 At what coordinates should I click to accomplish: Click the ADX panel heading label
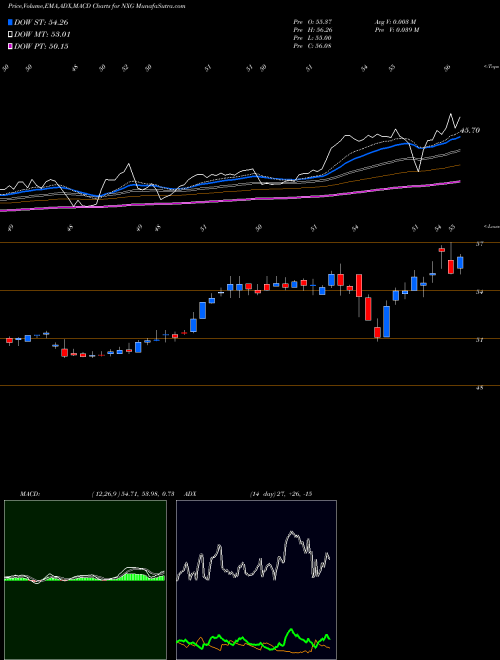coord(190,494)
